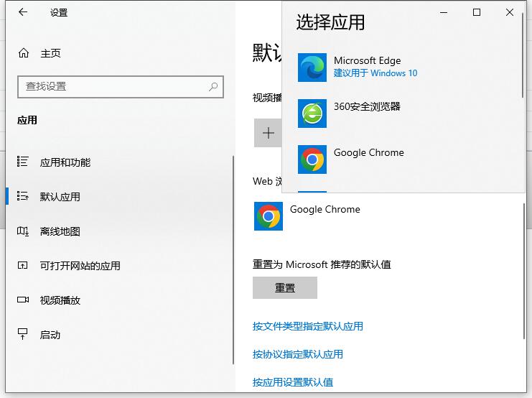Open 按协议指定默认应用 link
This screenshot has height=398, width=532.
(297, 354)
